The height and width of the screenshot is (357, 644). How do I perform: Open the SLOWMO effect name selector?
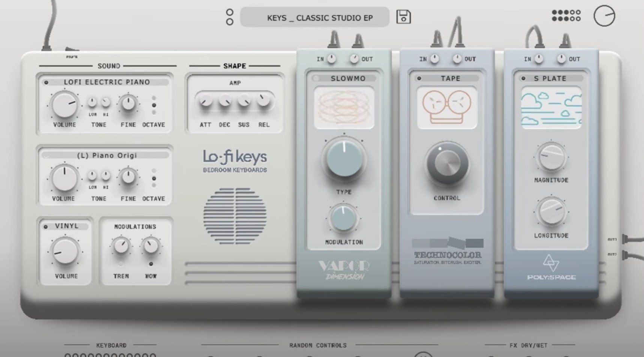click(x=348, y=78)
